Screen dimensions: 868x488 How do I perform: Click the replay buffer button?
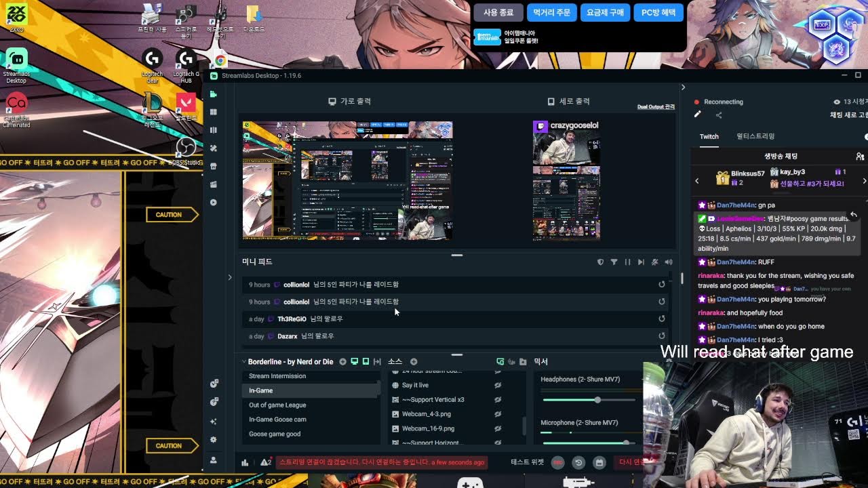coord(578,462)
